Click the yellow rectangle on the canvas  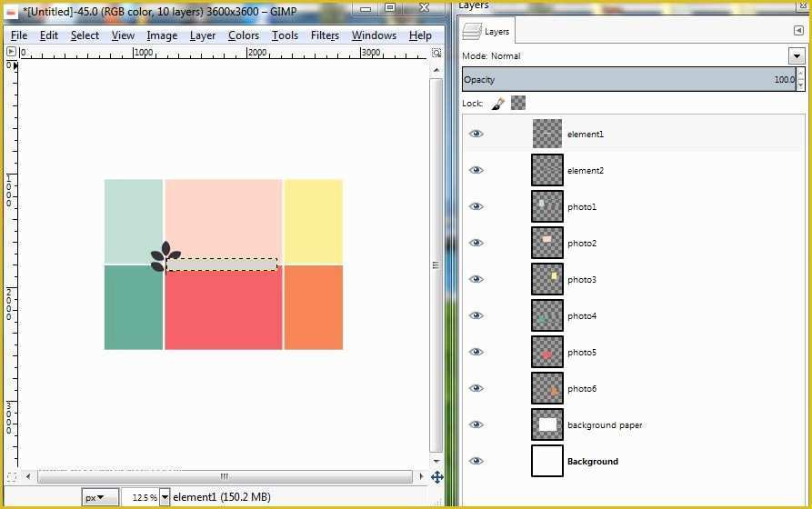(314, 222)
